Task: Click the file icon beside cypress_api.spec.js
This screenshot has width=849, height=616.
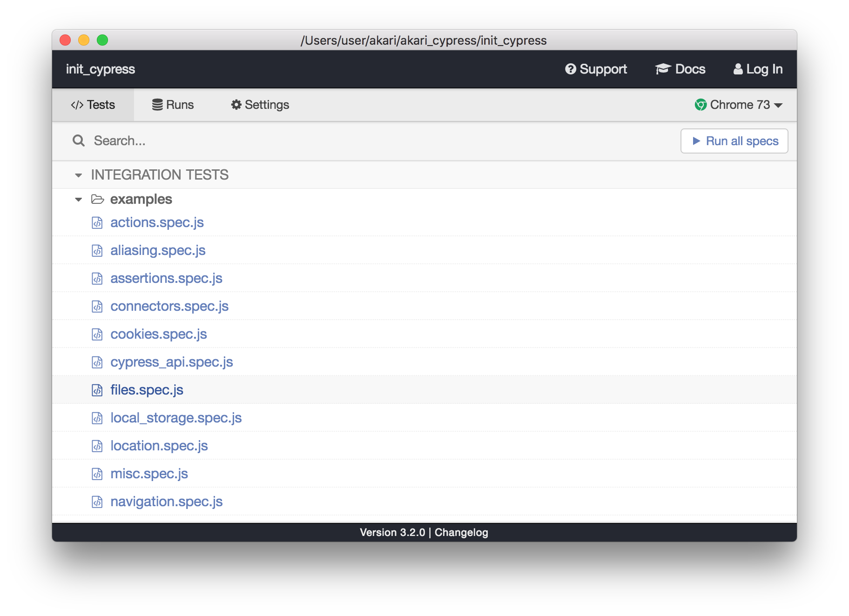Action: (97, 362)
